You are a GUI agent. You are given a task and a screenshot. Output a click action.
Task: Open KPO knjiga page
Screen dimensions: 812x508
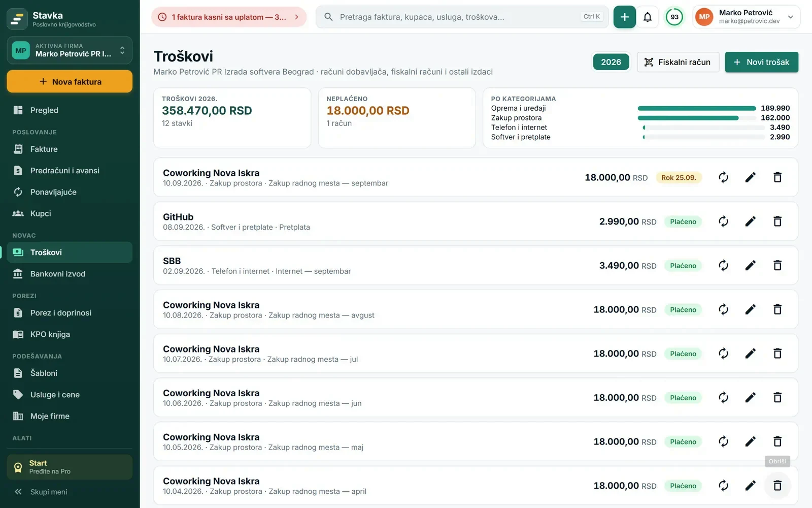click(70, 334)
